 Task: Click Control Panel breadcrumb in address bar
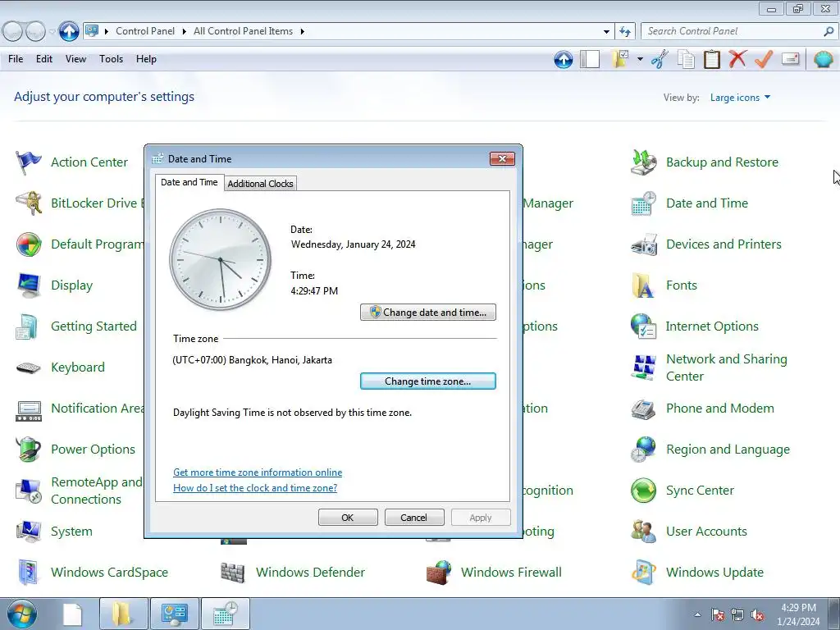145,31
